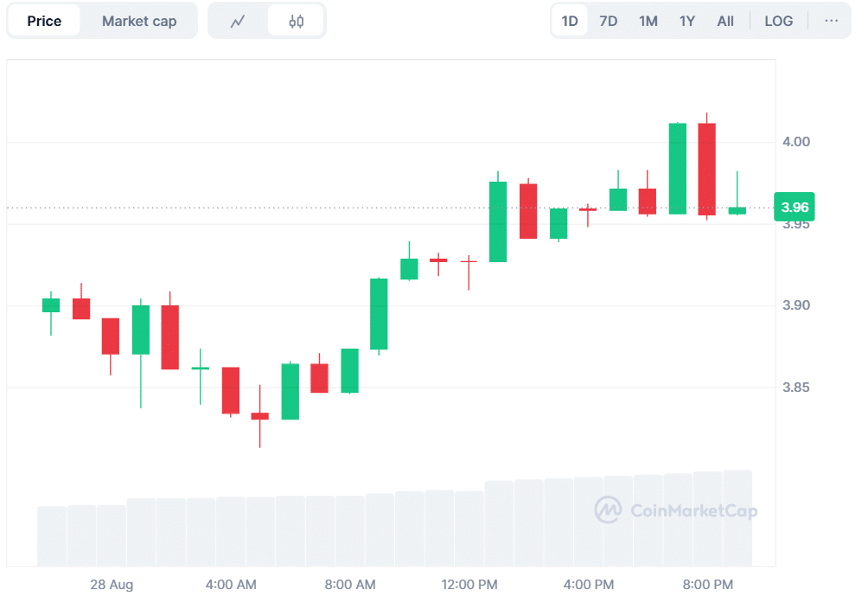The width and height of the screenshot is (868, 596).
Task: Show the 1M time range
Action: 648,21
